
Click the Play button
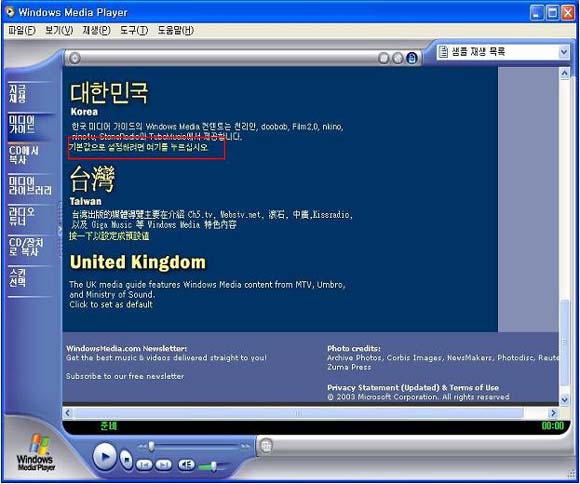105,457
